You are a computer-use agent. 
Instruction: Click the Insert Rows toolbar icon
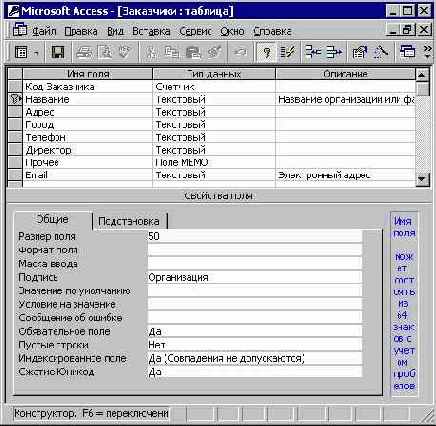click(x=313, y=52)
